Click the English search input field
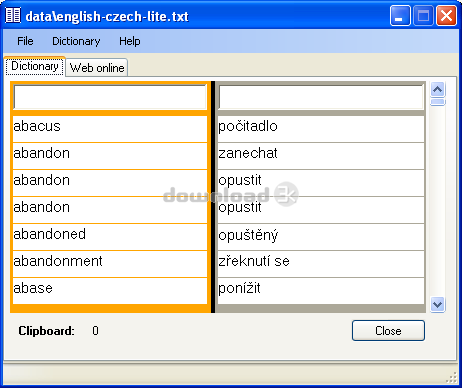Viewport: 462px width, 388px height. click(110, 97)
